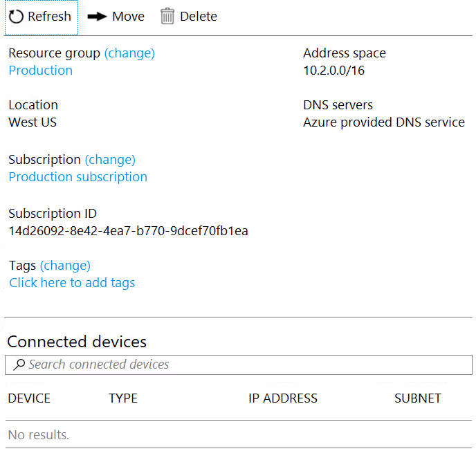This screenshot has height=451, width=476.
Task: Click the Delete trash can icon
Action: (167, 17)
